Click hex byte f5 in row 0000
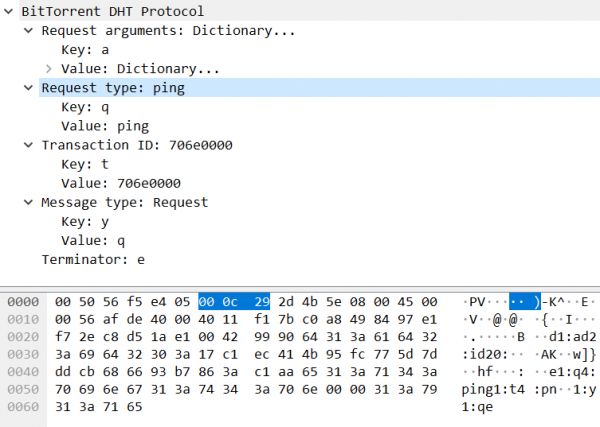Screen dimensions: 600x427 coord(135,302)
